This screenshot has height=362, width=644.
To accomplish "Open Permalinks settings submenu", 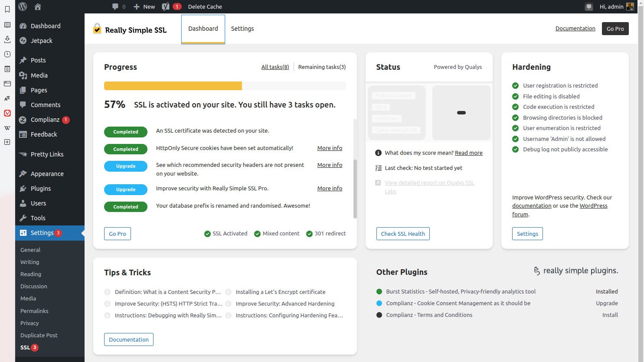I will coord(34,311).
